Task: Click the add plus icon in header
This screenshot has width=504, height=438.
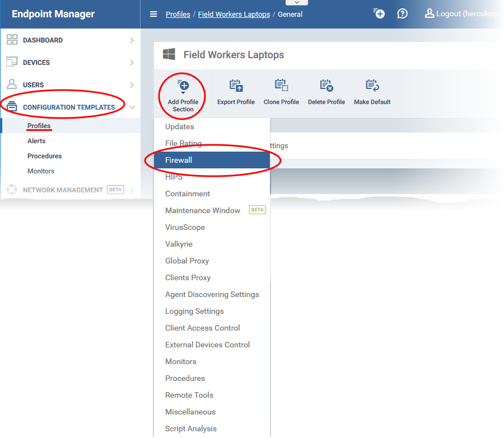Action: click(379, 13)
